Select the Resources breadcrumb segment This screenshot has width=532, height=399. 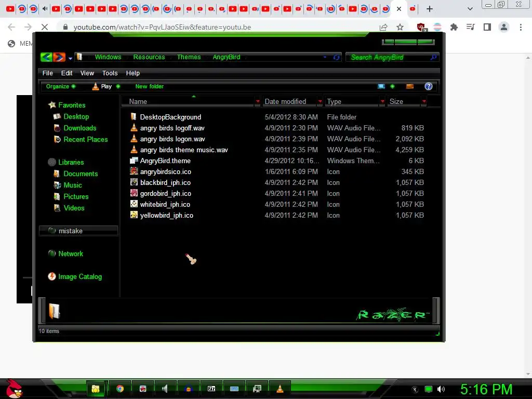(x=149, y=57)
